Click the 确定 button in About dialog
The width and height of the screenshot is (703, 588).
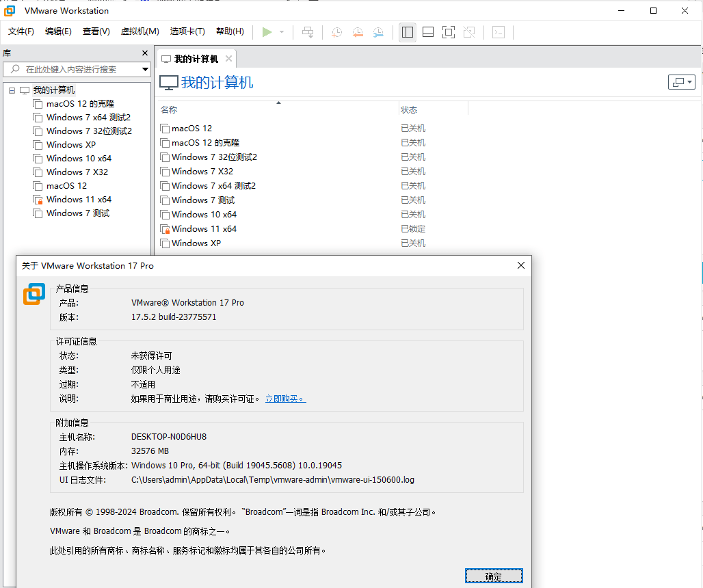point(494,576)
